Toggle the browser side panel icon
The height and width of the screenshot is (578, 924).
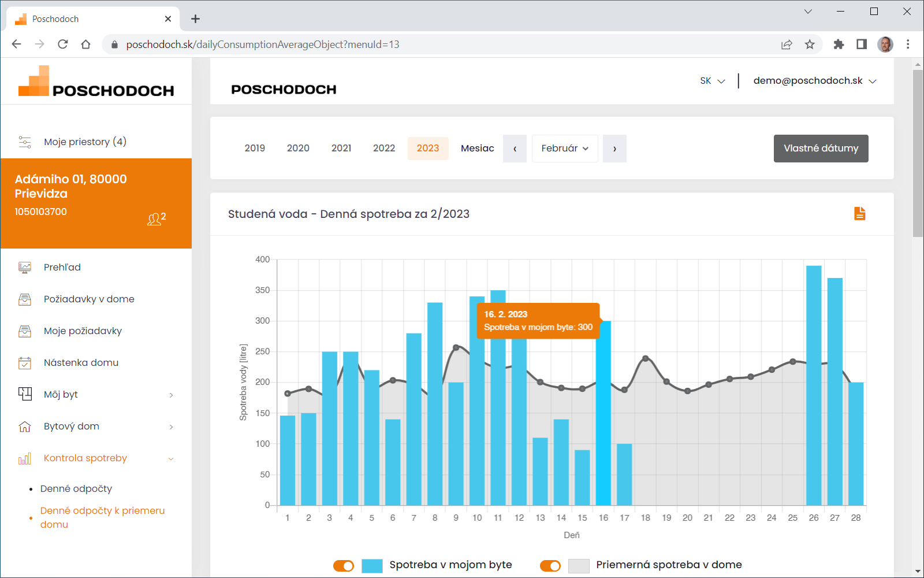pyautogui.click(x=862, y=45)
